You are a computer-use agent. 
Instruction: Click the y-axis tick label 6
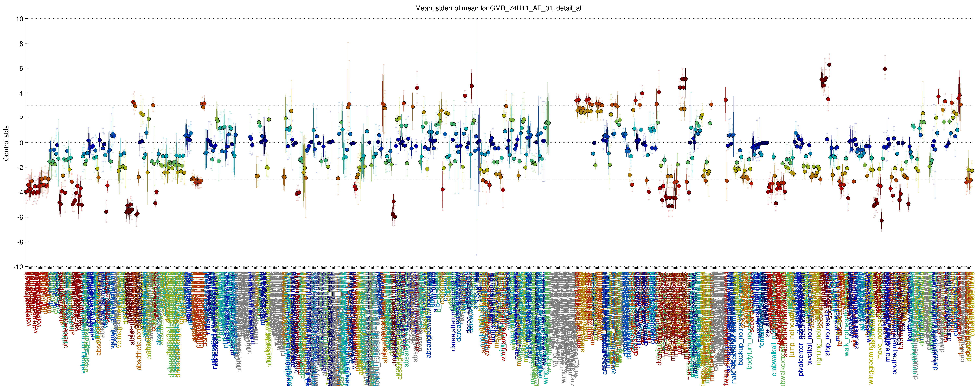[21, 68]
